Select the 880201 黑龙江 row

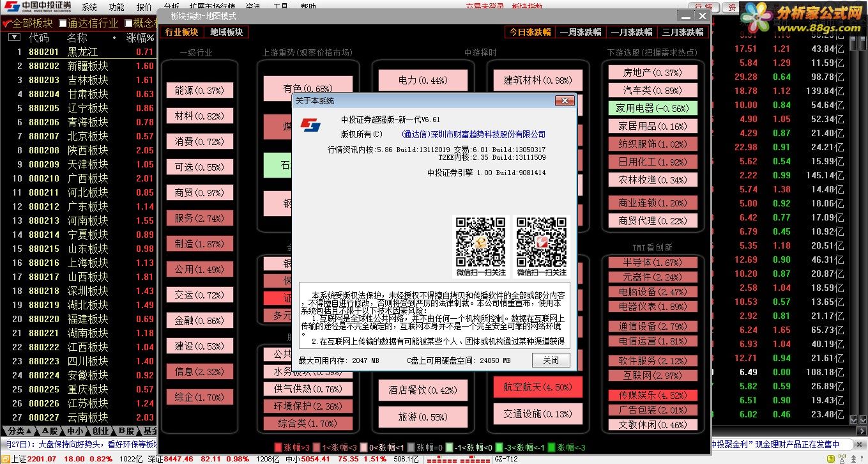(78, 52)
